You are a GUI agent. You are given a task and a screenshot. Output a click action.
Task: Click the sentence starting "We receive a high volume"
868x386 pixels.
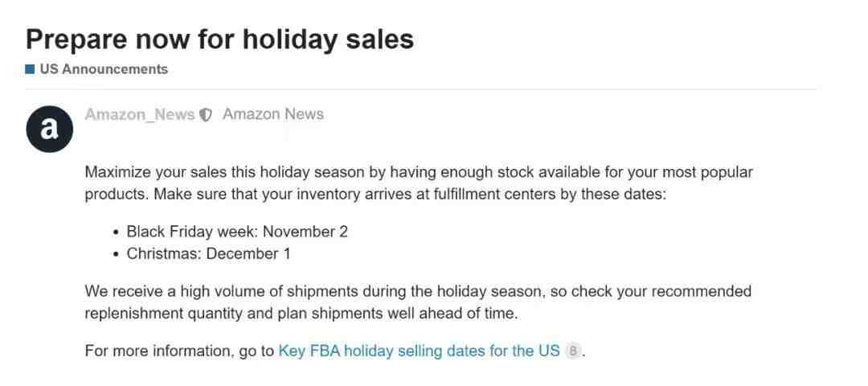(x=418, y=302)
